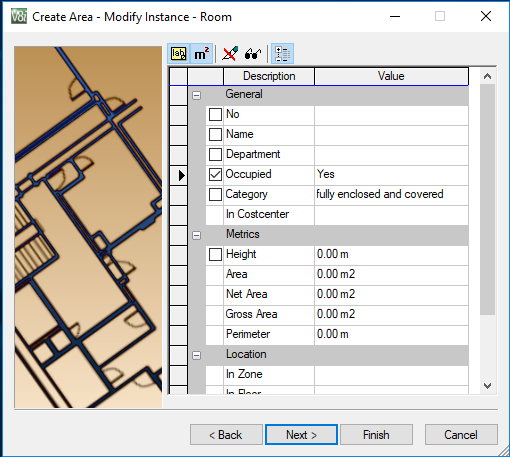Click the glasses view icon

[253, 54]
